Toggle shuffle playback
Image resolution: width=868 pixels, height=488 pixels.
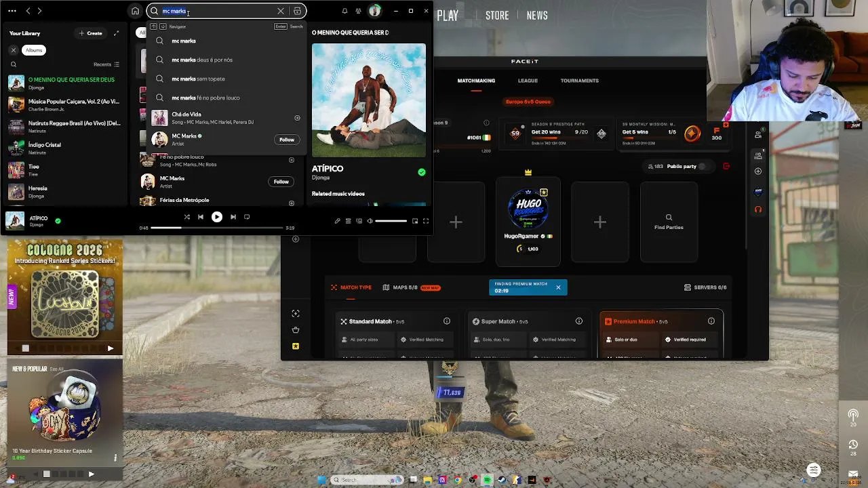187,217
